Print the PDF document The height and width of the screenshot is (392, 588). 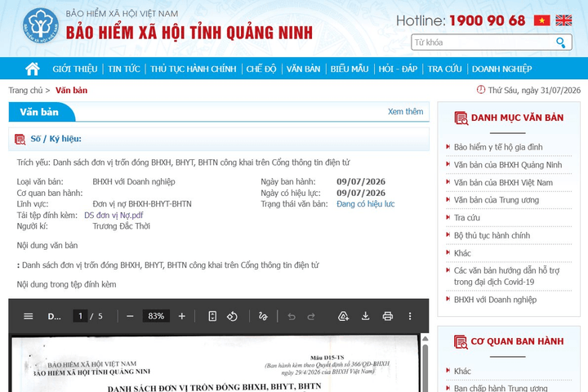387,316
